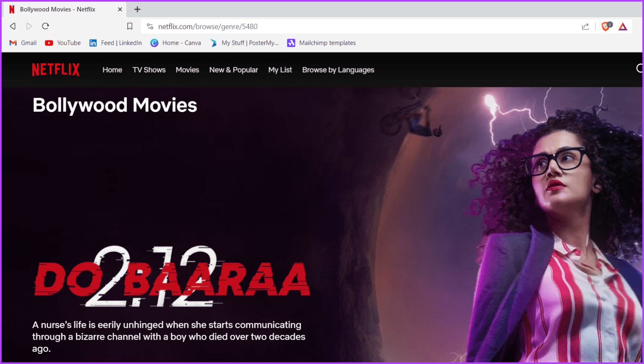This screenshot has height=364, width=644.
Task: Open Movies menu item
Action: [187, 70]
